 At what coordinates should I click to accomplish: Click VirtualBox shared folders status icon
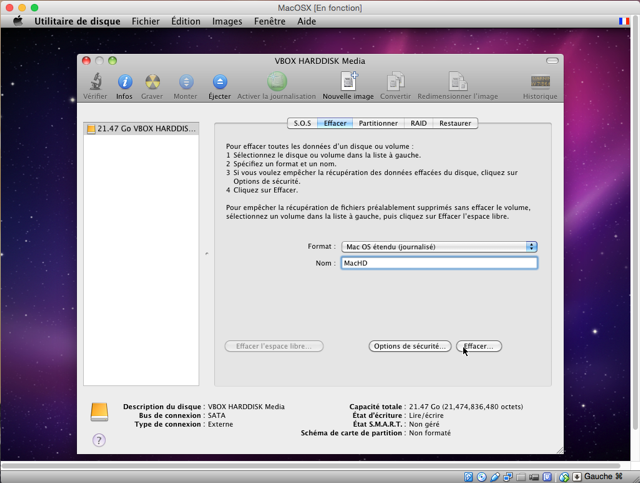point(521,477)
